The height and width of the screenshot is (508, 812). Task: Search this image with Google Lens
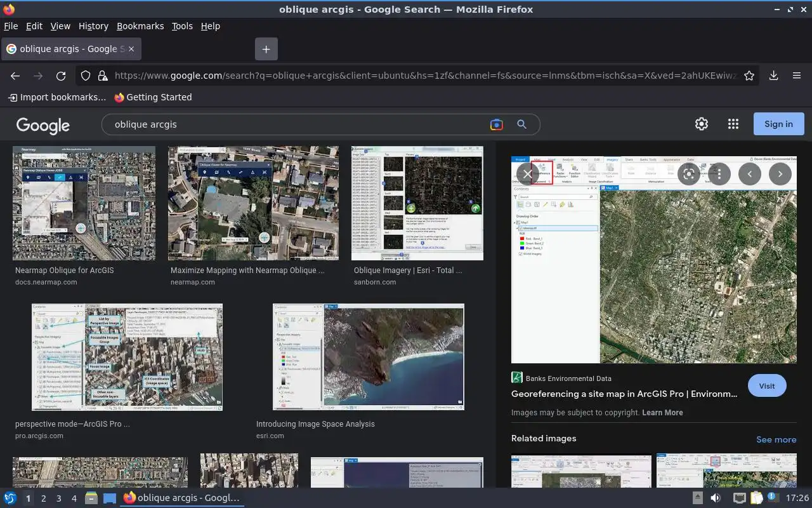(689, 174)
